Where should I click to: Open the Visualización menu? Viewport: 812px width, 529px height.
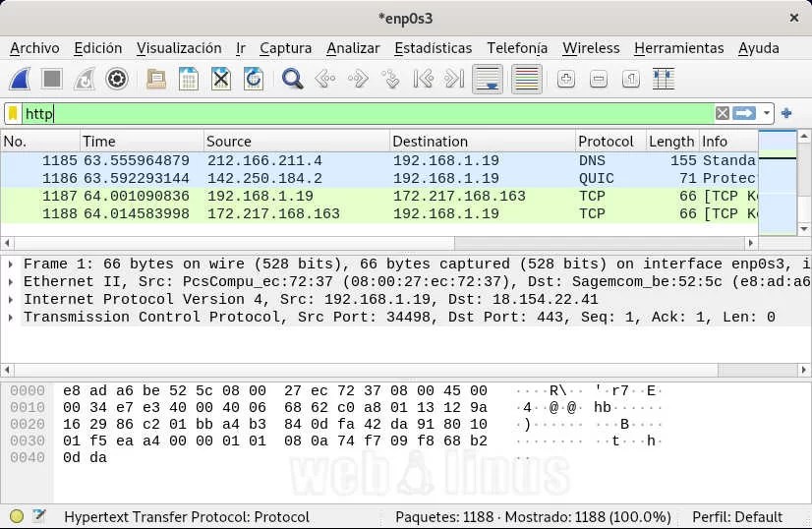coord(179,48)
